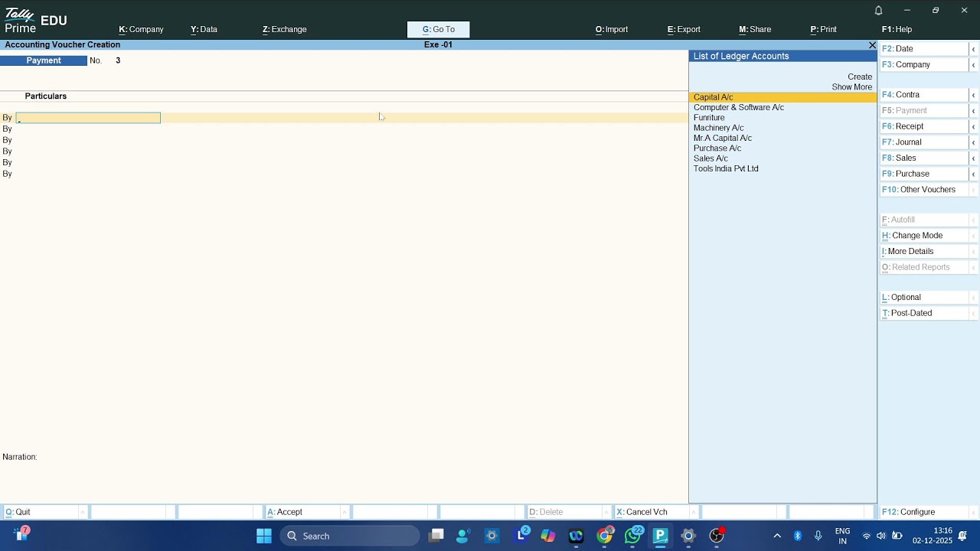Open the notifications bell in Tally title bar

[878, 11]
